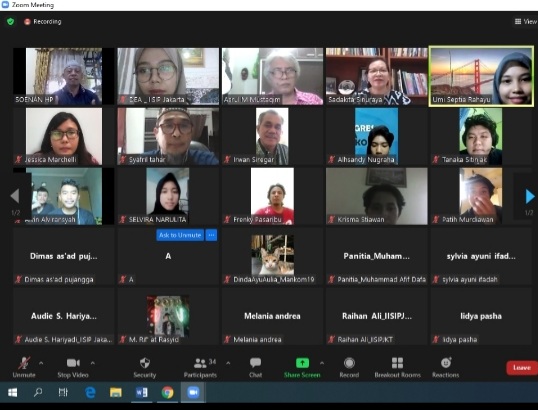Click Ask to Unmute button
Image resolution: width=538 pixels, height=410 pixels.
pos(180,235)
